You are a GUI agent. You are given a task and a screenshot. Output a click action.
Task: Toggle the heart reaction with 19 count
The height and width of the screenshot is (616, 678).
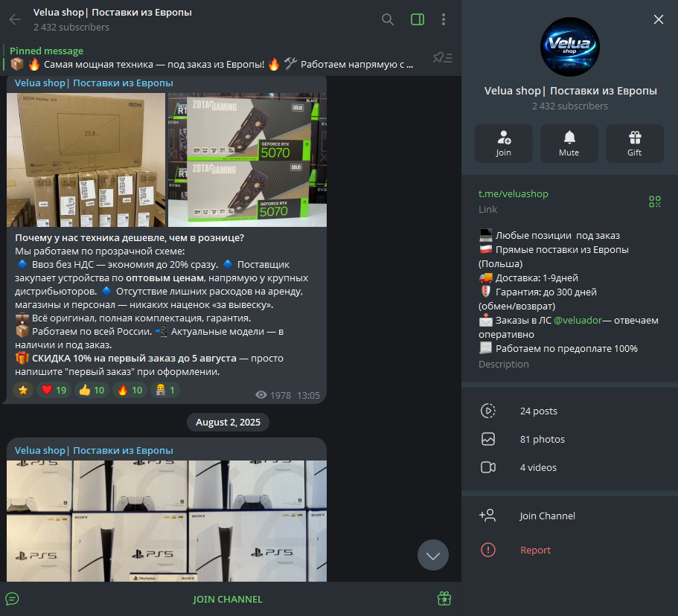pyautogui.click(x=54, y=390)
